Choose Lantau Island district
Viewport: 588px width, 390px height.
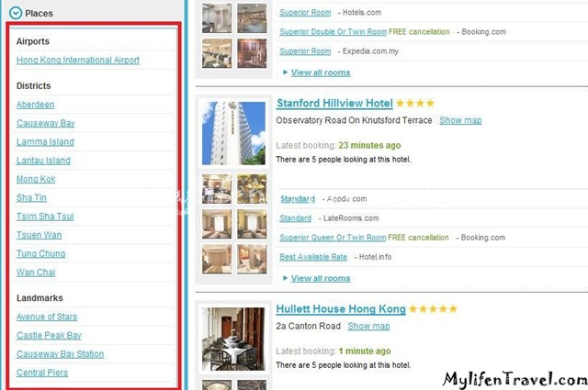tap(43, 161)
